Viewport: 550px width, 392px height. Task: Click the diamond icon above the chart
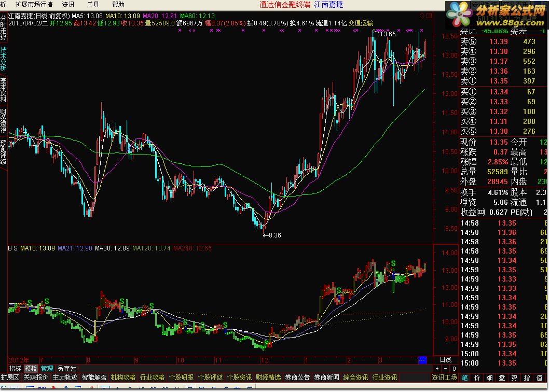(422, 16)
